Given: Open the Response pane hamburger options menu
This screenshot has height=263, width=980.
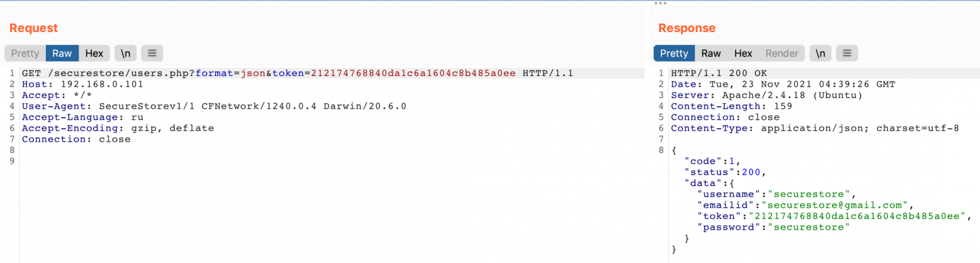Looking at the screenshot, I should click(847, 53).
